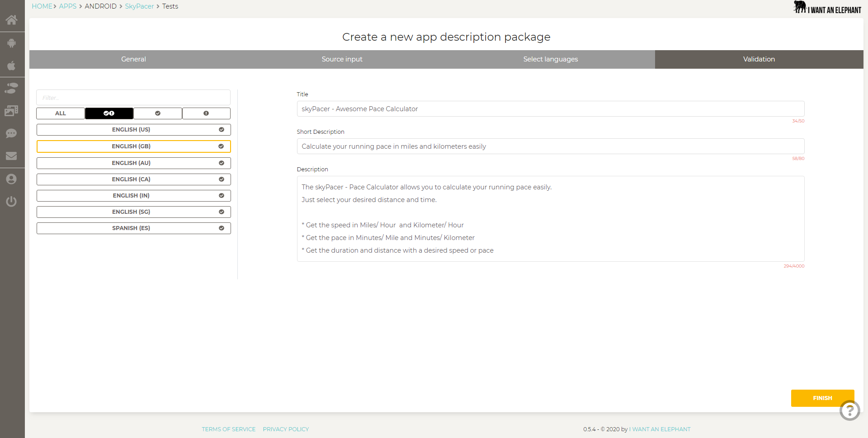
Task: Click the footprints icon in the sidebar
Action: [x=12, y=88]
